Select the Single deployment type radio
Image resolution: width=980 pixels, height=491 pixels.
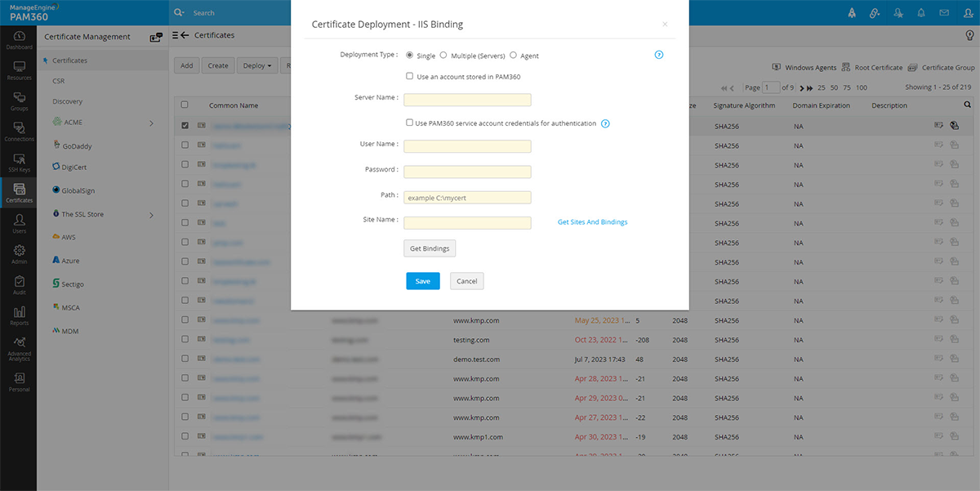click(x=410, y=56)
